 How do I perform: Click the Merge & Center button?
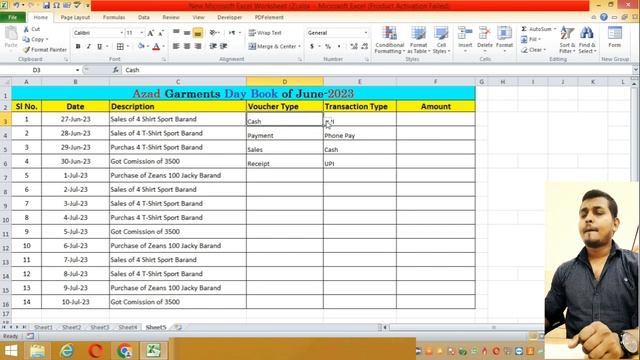pyautogui.click(x=274, y=47)
